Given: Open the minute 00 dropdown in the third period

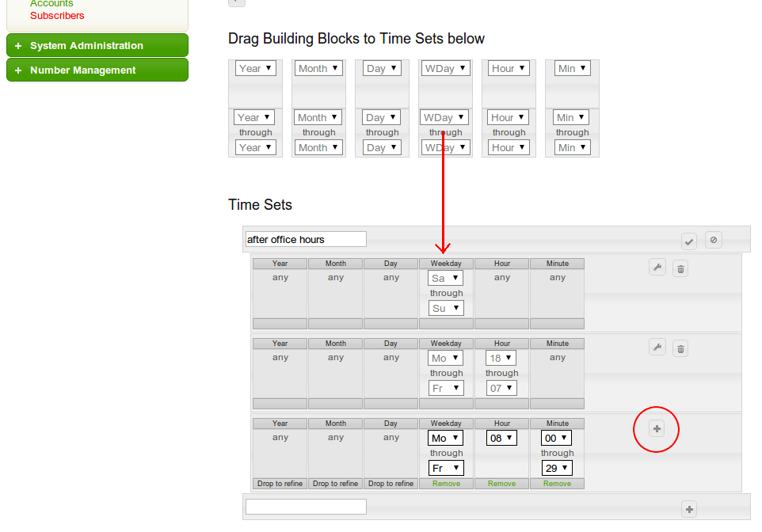Looking at the screenshot, I should pyautogui.click(x=556, y=439).
